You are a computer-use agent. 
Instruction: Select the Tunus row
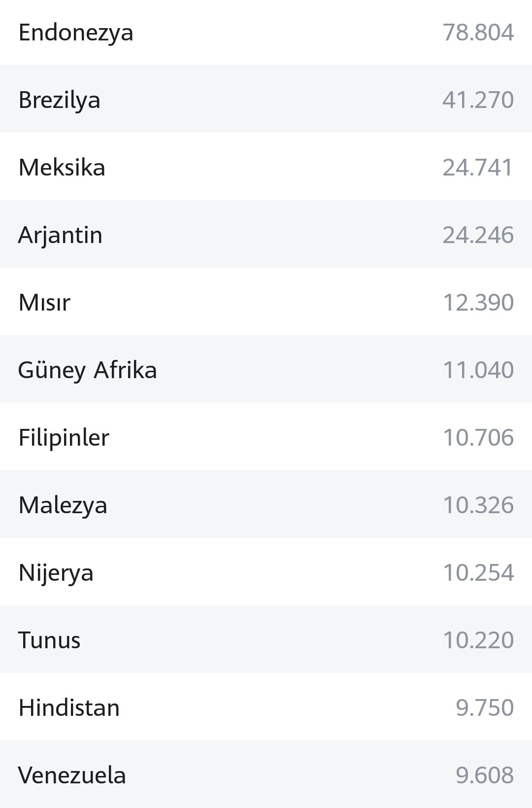(x=266, y=639)
